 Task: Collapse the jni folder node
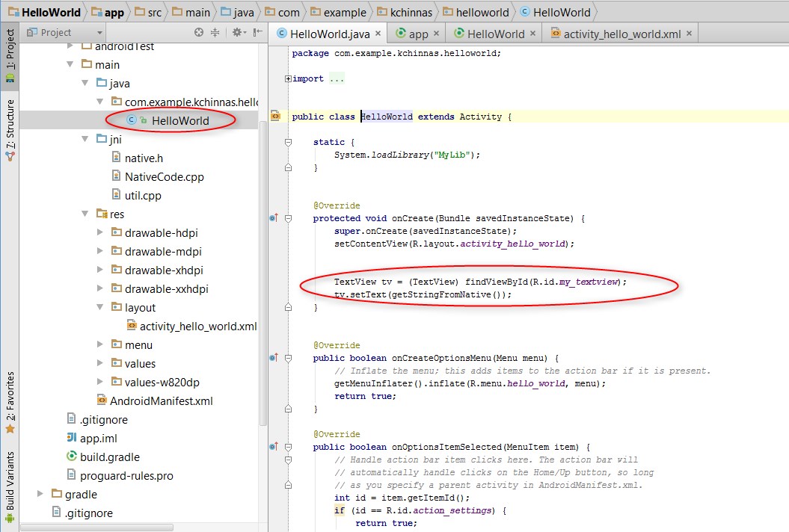click(85, 139)
